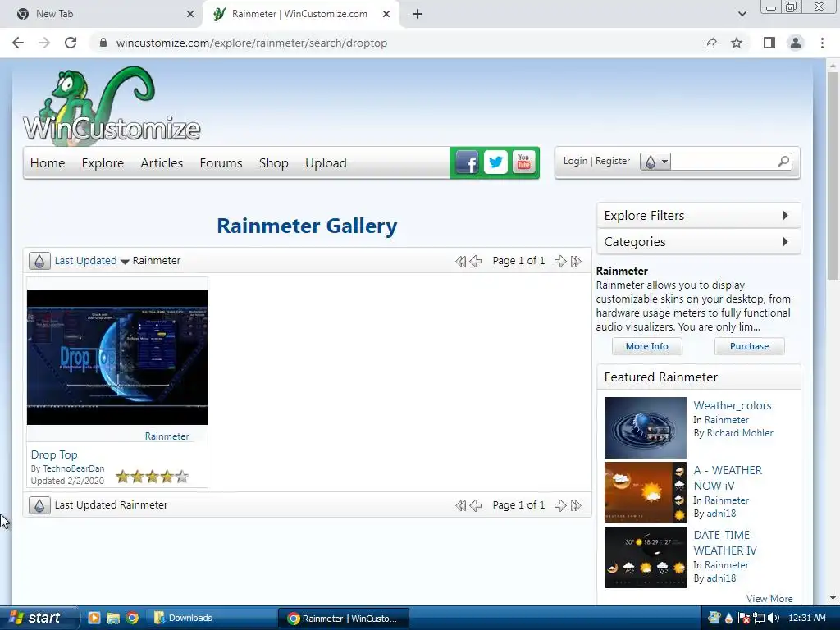Open the Last Updated sort dropdown
This screenshot has height=630, width=840.
click(92, 260)
